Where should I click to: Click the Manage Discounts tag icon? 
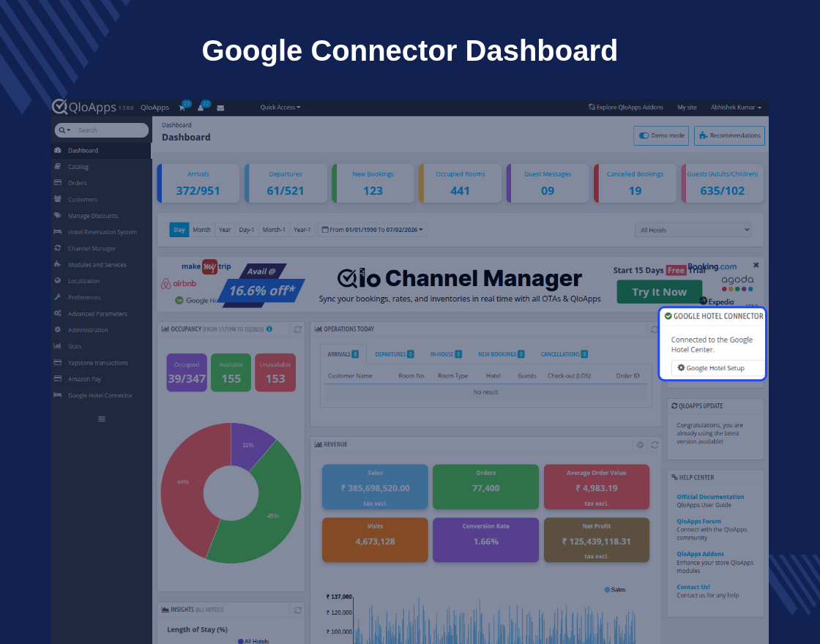(58, 215)
